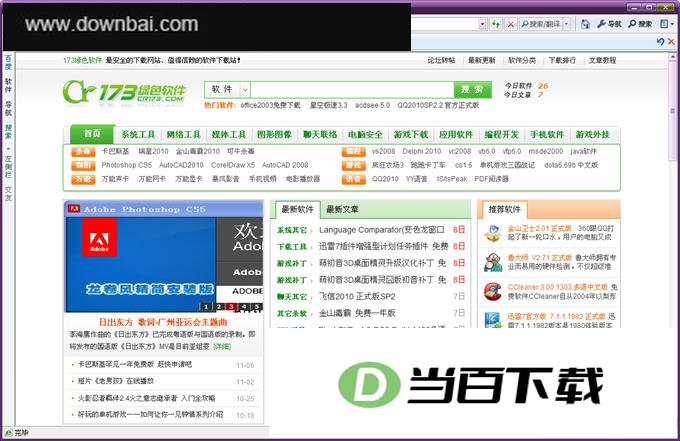Screen dimensions: 680x441
Task: Select slide 1 in banner pager
Action: click(x=206, y=307)
